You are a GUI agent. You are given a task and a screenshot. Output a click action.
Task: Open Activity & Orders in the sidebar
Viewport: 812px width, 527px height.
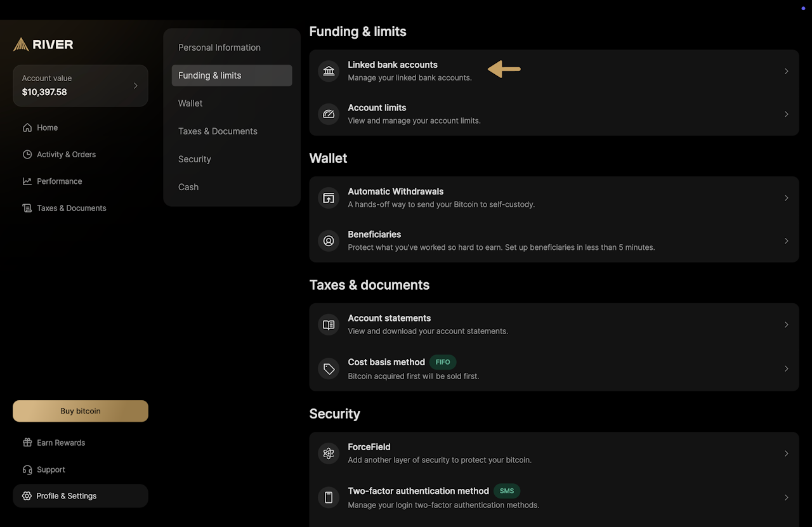click(66, 154)
